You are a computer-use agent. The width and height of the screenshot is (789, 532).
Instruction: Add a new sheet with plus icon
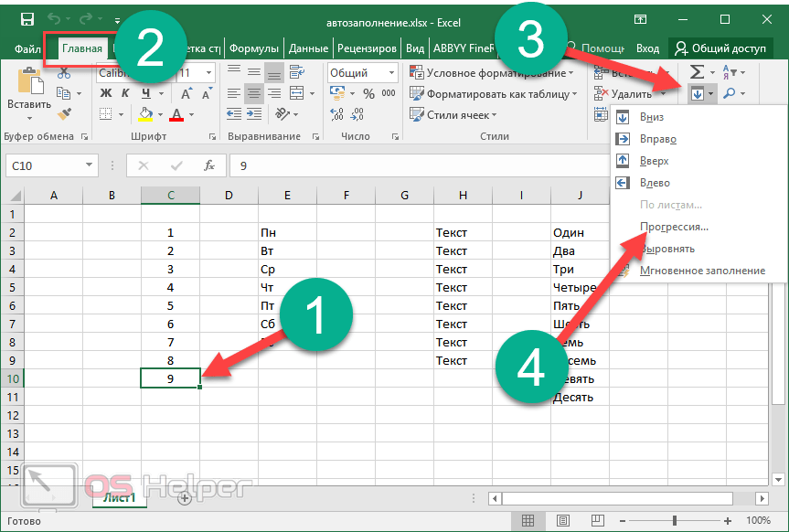pos(185,498)
